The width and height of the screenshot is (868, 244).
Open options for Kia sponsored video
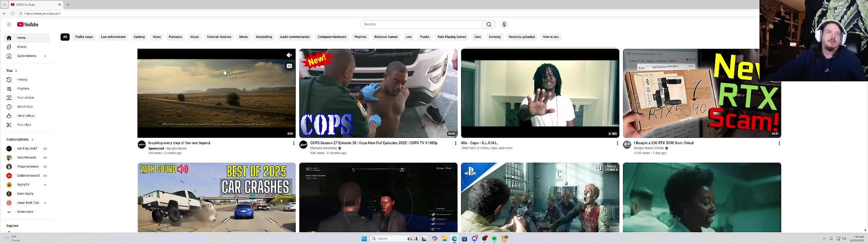pos(294,143)
